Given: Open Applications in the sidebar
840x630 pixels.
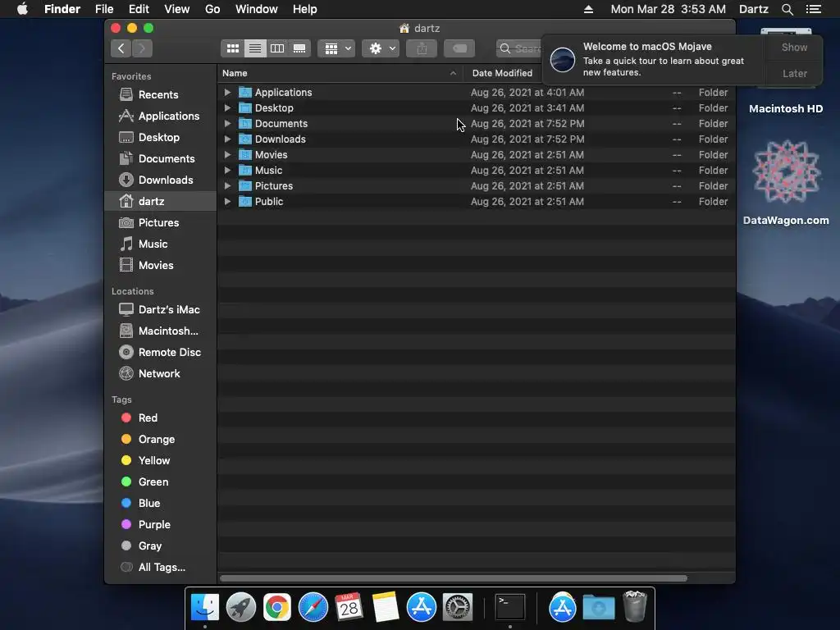Looking at the screenshot, I should tap(169, 116).
